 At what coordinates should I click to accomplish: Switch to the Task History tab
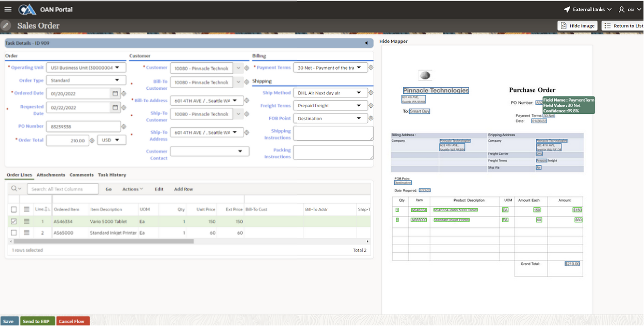coord(112,175)
